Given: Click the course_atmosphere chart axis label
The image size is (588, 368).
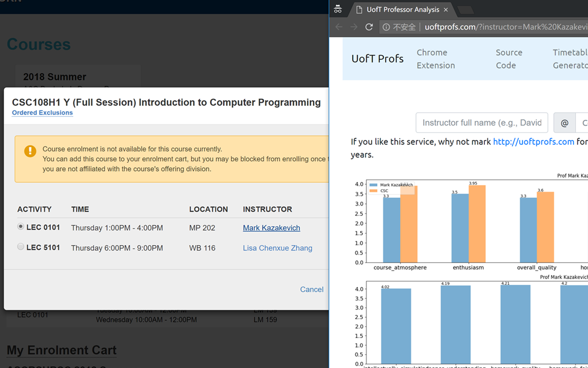Looking at the screenshot, I should point(400,267).
